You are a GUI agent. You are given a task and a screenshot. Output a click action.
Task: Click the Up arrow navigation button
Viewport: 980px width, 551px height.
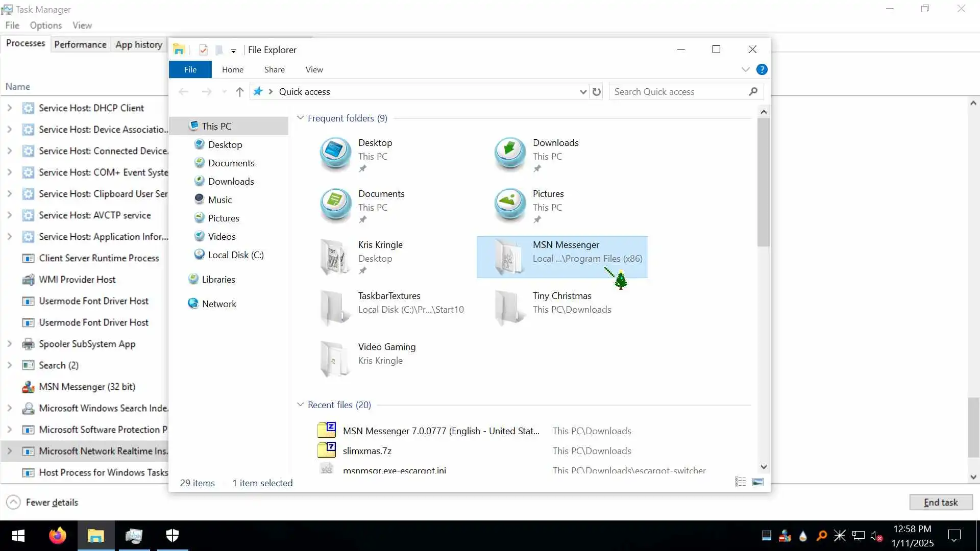[239, 92]
